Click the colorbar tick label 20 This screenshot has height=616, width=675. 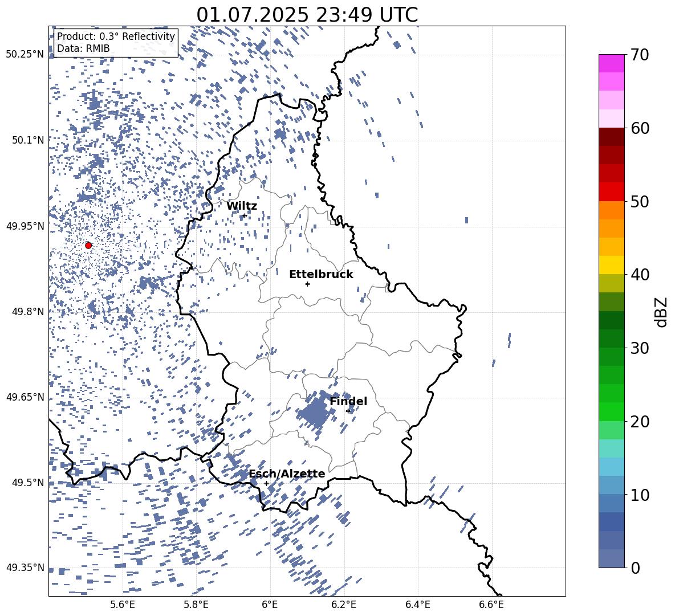639,421
